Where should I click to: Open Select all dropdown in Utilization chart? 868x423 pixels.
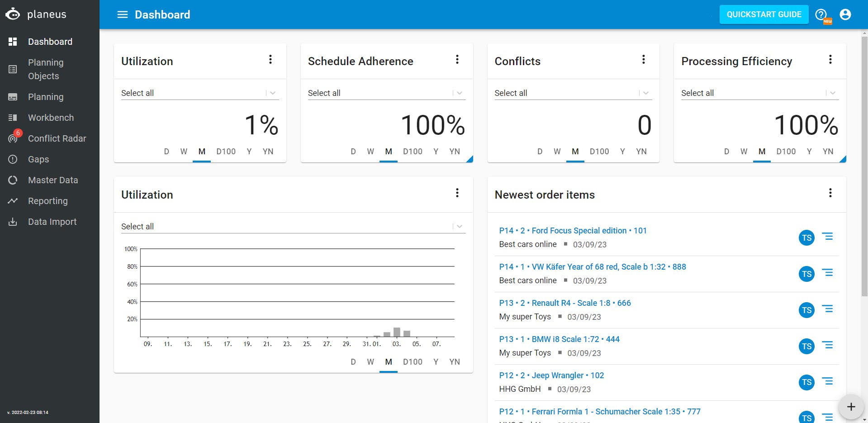tap(460, 227)
